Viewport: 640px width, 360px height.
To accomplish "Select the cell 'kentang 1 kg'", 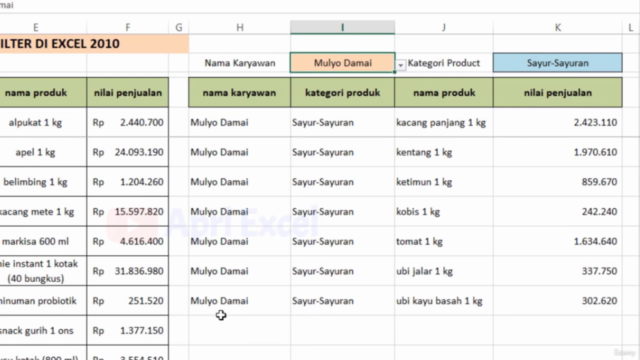I will coord(444,152).
